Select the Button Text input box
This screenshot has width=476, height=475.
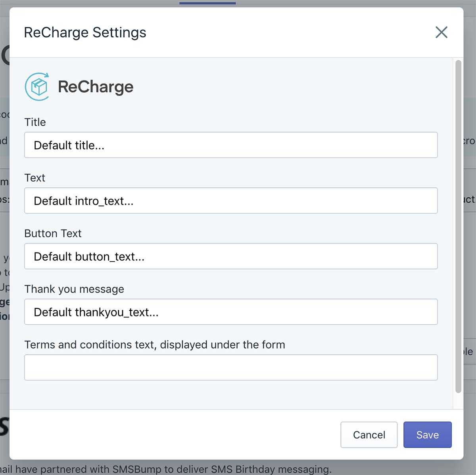(231, 256)
